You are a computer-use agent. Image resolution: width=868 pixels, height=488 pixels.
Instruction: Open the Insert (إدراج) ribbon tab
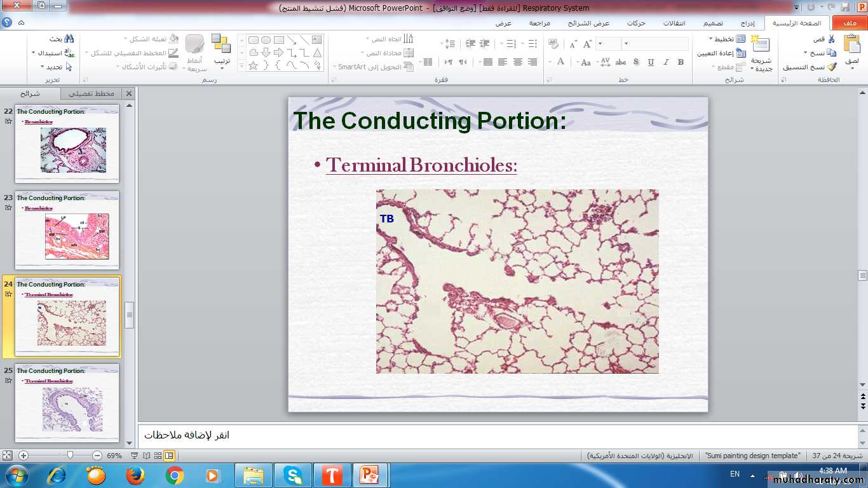coord(747,24)
